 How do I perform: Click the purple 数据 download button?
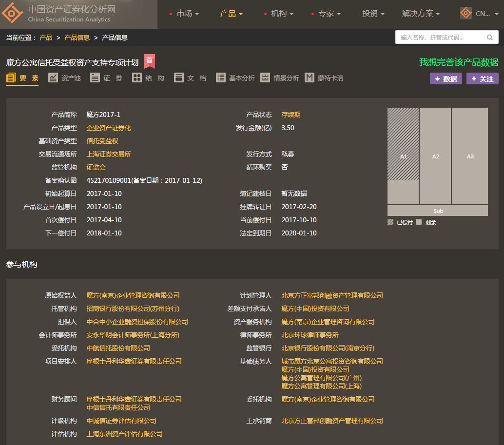click(446, 79)
